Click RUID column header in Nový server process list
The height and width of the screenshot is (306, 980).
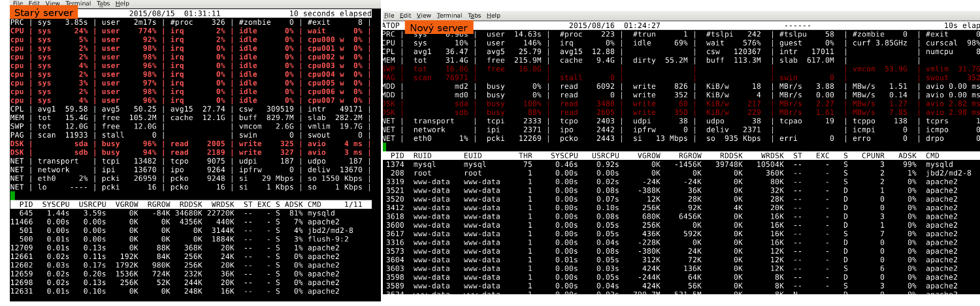coord(423,157)
